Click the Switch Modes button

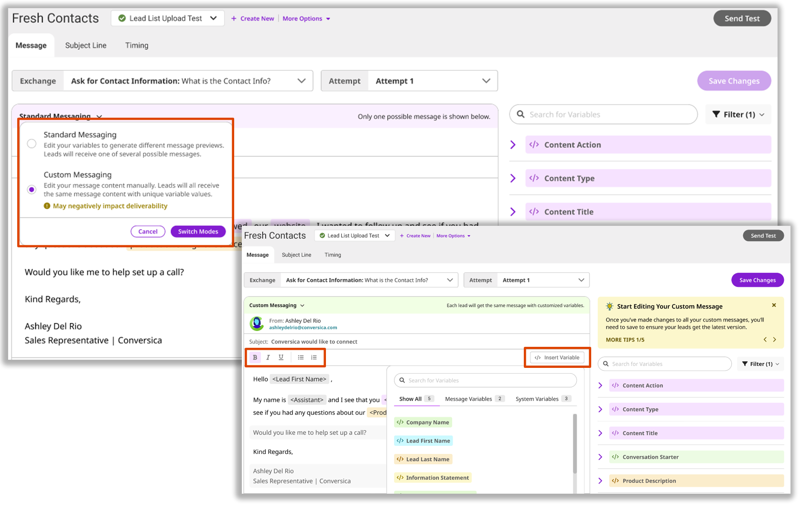(x=198, y=232)
